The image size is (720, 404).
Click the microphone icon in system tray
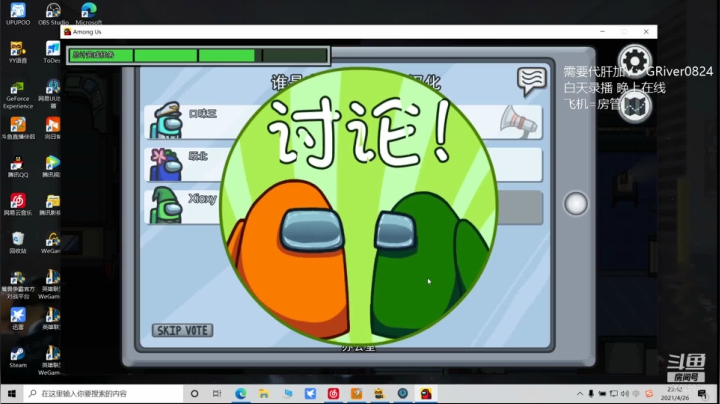pos(591,394)
